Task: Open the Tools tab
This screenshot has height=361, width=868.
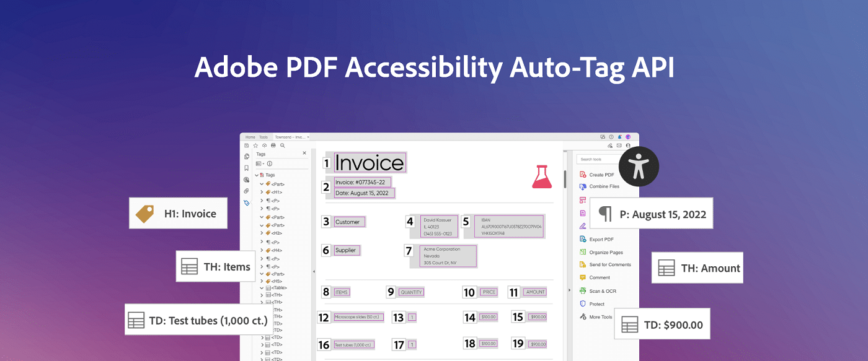Action: tap(263, 137)
